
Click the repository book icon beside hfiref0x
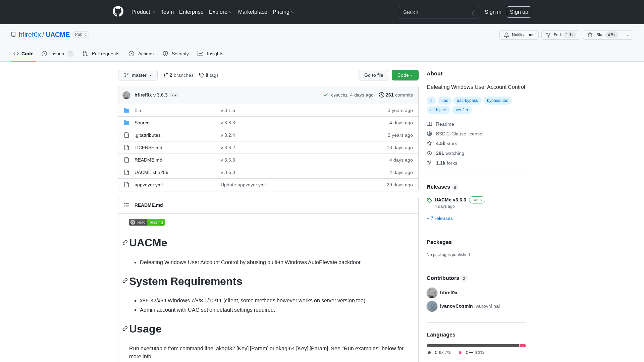(x=13, y=35)
